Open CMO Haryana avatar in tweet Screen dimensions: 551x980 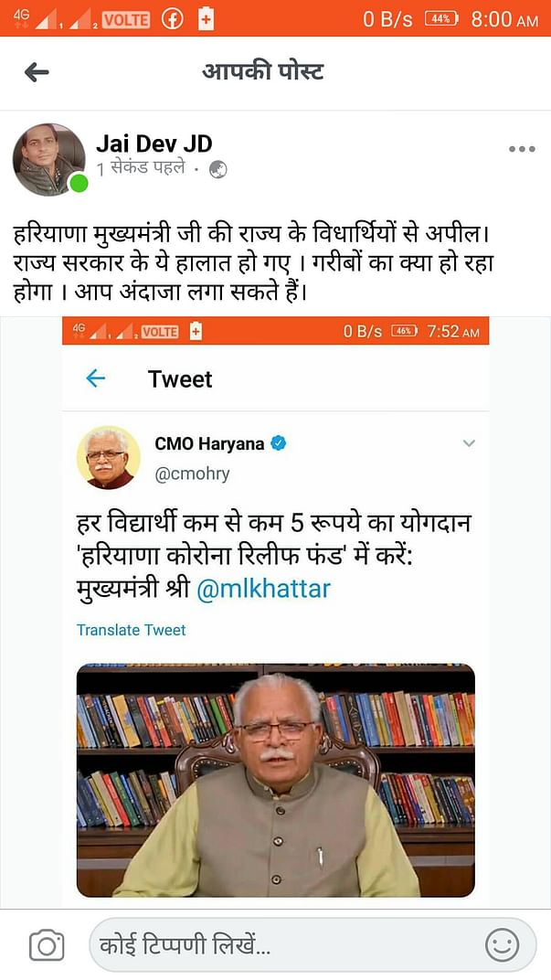(109, 457)
